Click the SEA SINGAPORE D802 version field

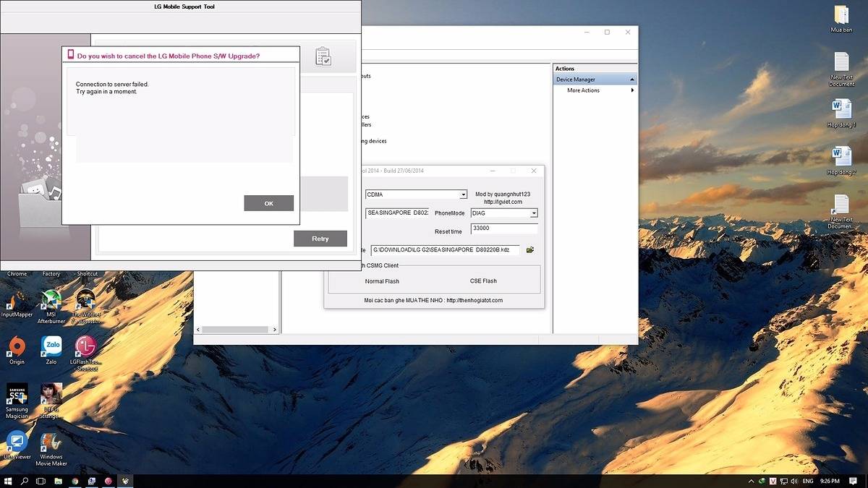pos(397,213)
